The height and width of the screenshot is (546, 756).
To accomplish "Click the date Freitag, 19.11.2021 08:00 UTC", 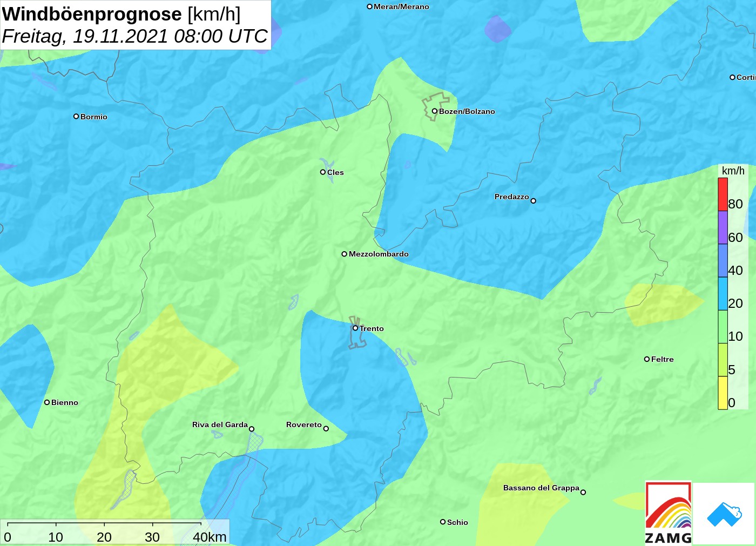I will click(135, 36).
